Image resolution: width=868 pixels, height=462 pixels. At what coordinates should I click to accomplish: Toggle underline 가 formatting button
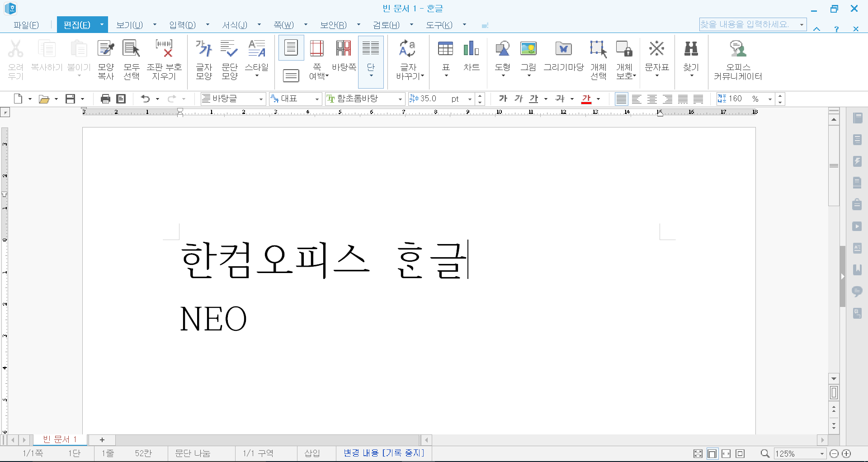(x=534, y=99)
